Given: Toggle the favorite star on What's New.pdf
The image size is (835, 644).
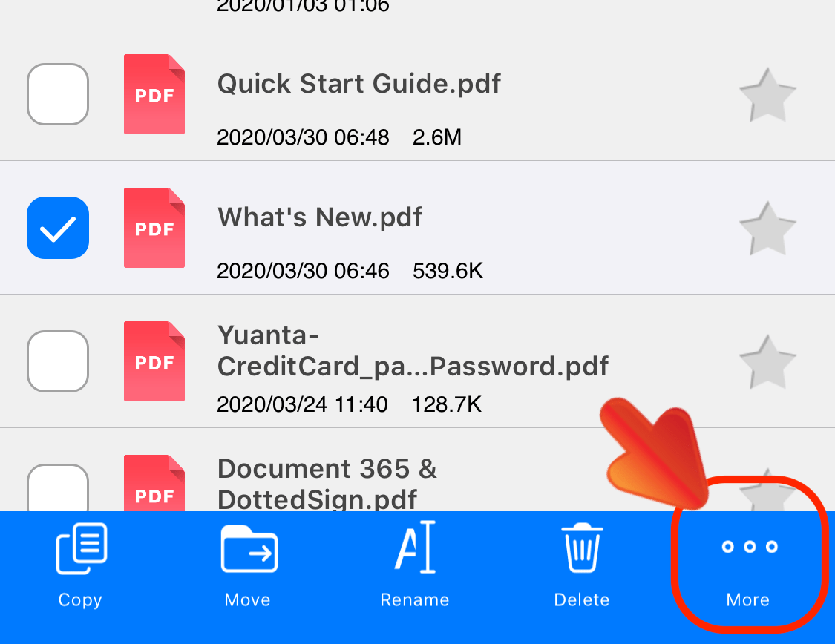Looking at the screenshot, I should tap(767, 228).
